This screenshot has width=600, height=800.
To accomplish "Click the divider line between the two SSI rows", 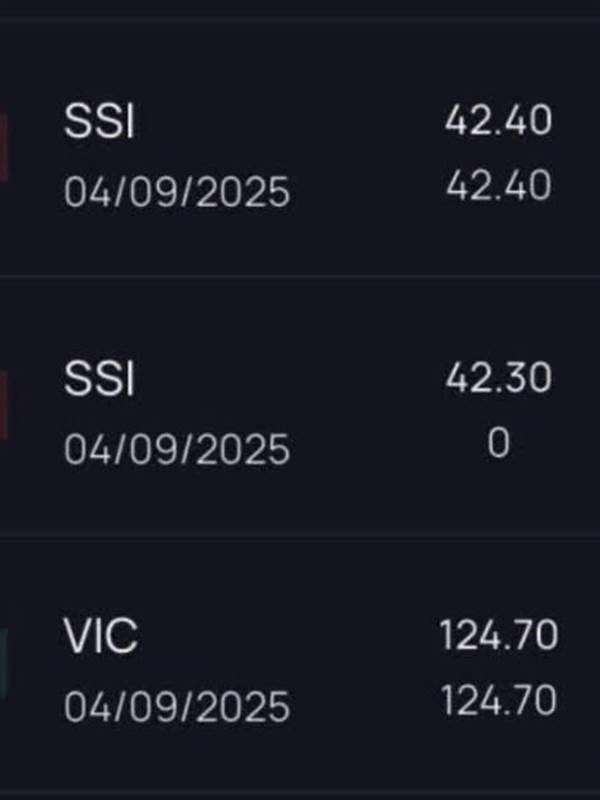I will click(300, 276).
